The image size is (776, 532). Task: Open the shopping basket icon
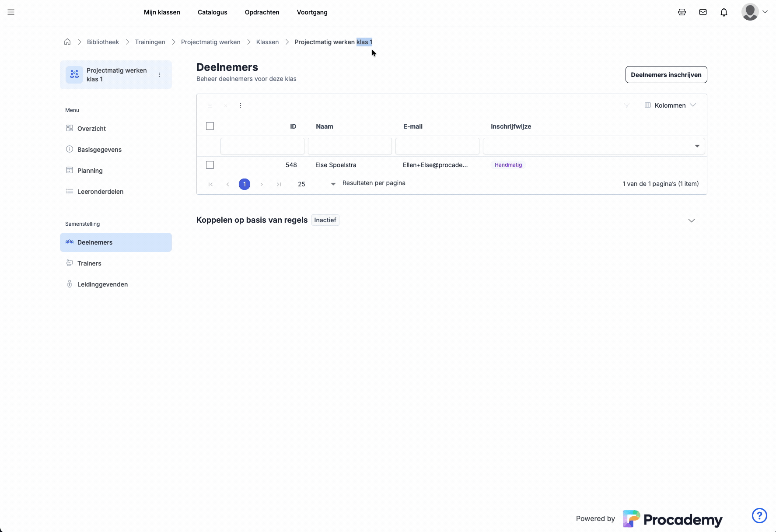(682, 12)
